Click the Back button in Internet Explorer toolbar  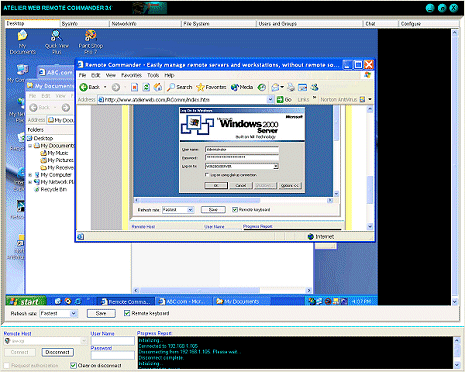tap(90, 87)
